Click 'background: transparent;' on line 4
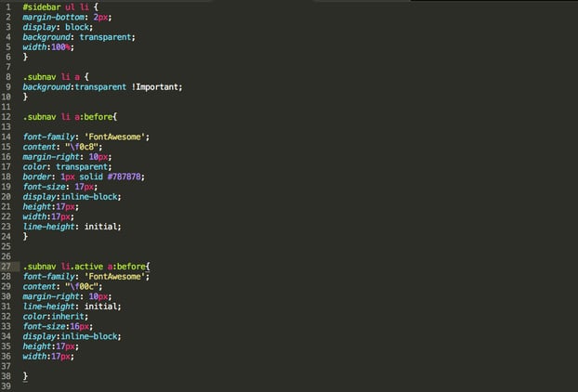The image size is (578, 392). click(79, 37)
